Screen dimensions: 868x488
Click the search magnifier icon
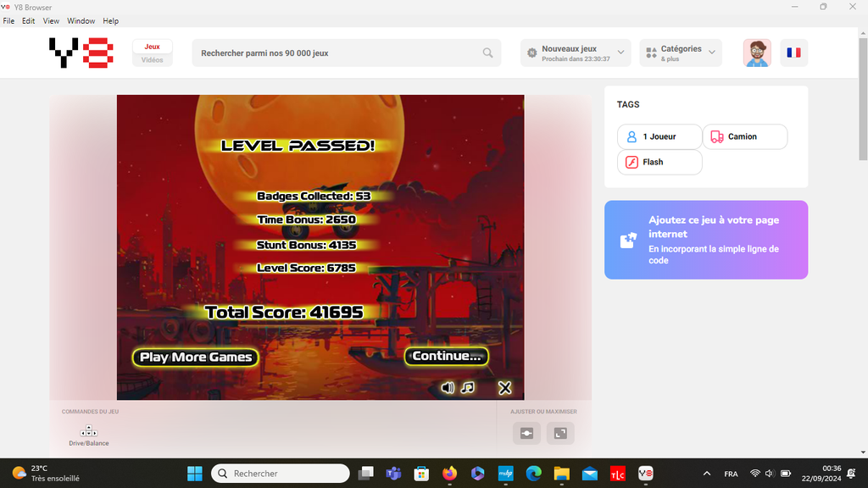487,53
